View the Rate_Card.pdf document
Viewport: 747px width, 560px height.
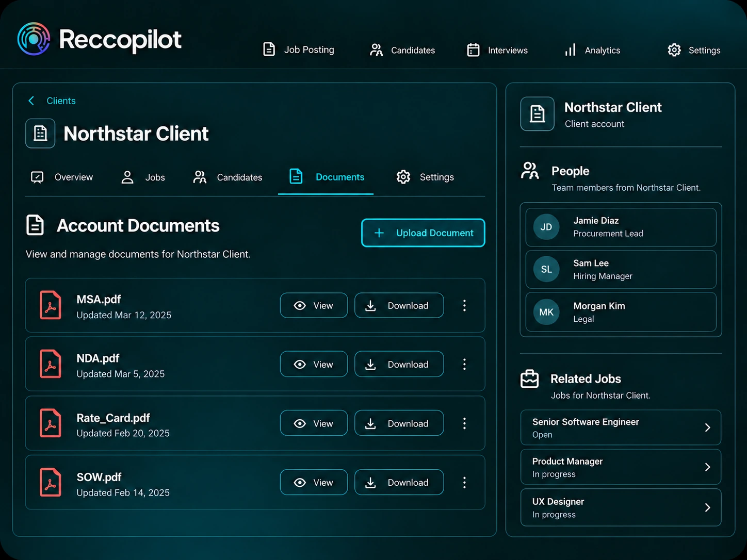314,423
